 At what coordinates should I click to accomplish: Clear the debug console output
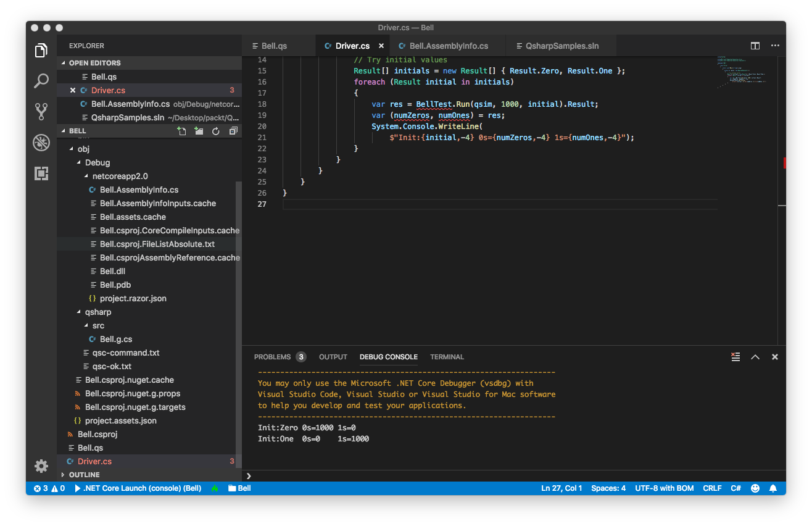(x=735, y=357)
